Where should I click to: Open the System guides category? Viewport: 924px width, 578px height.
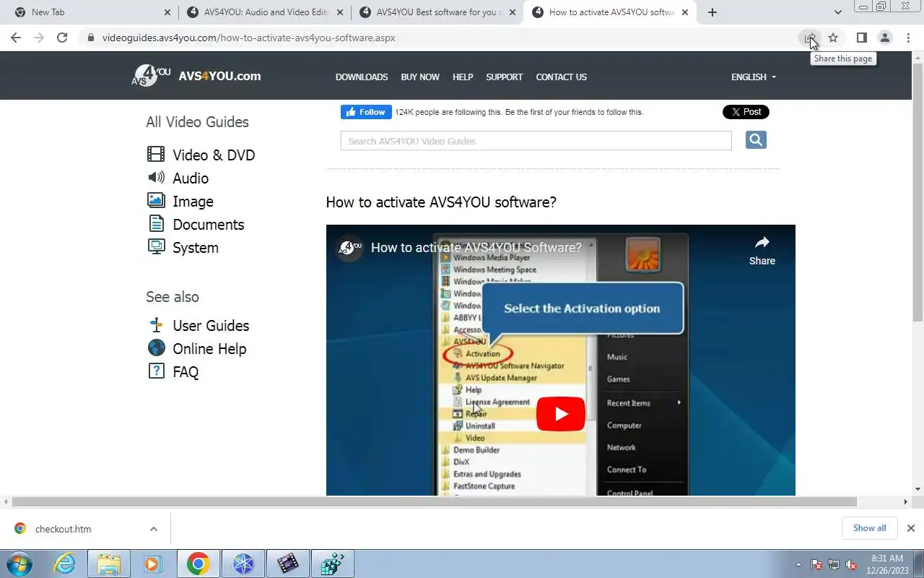[195, 247]
